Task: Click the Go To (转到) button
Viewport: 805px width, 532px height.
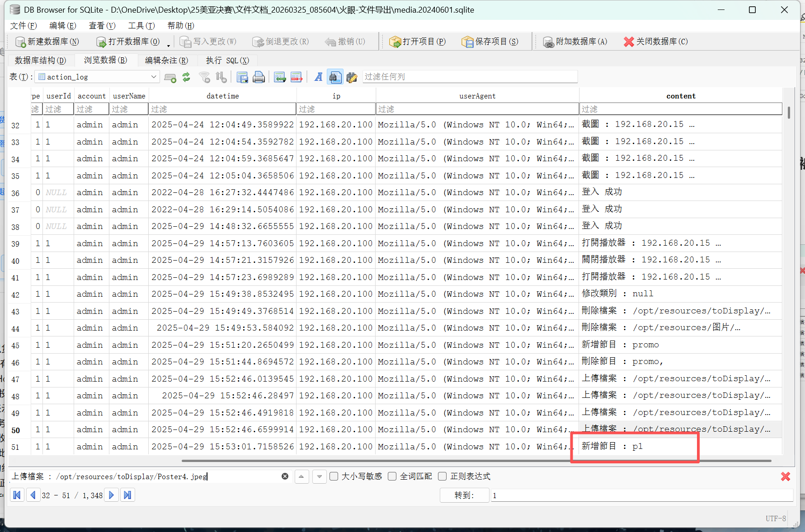Action: click(464, 495)
